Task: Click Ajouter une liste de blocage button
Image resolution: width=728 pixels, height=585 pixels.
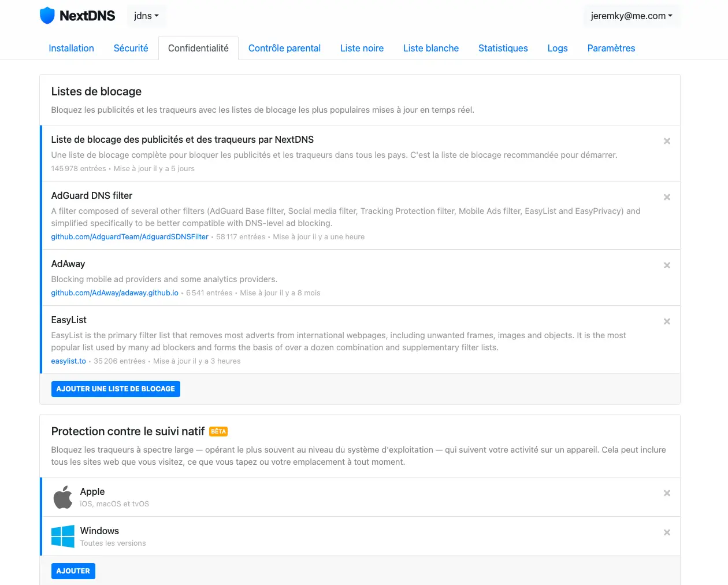Action: coord(116,389)
